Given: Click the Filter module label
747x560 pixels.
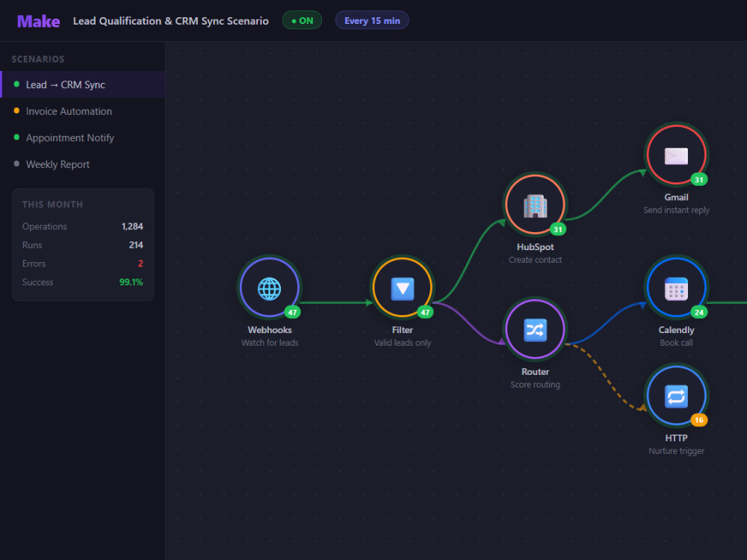Looking at the screenshot, I should [402, 329].
